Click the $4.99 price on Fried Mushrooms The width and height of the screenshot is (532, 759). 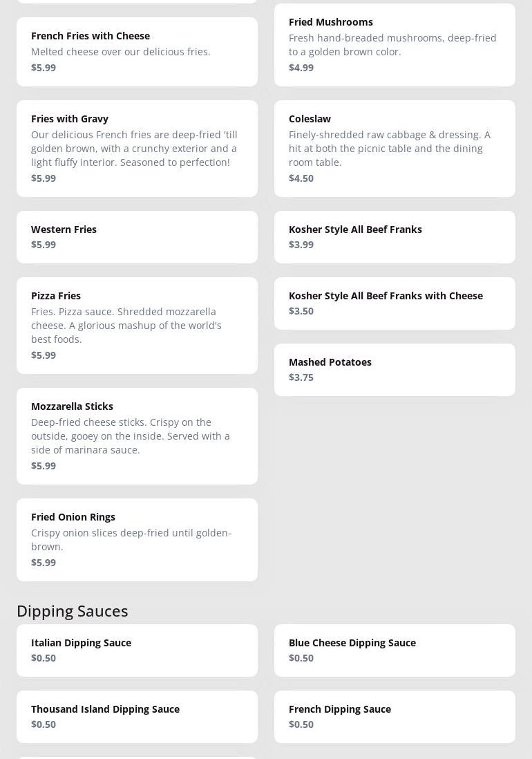[301, 68]
